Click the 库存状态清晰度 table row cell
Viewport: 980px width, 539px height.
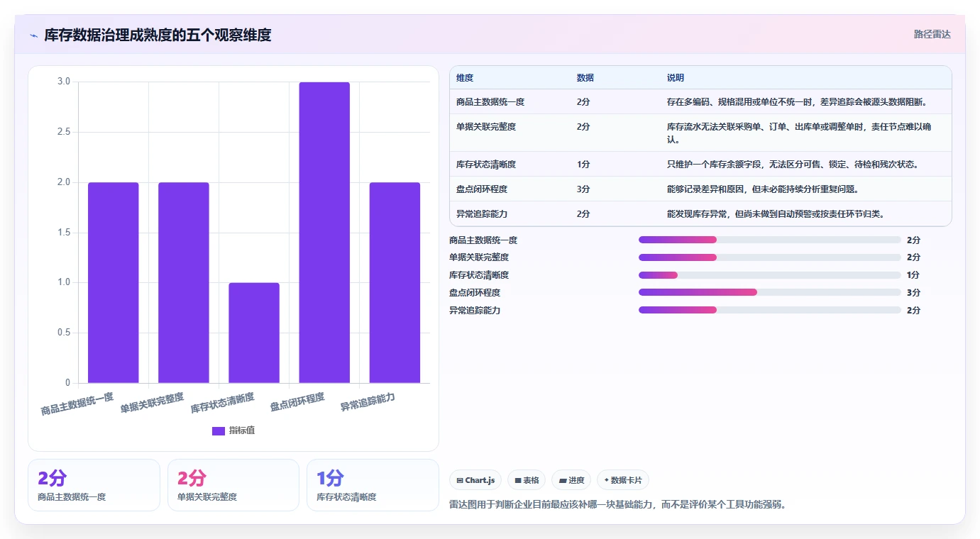pyautogui.click(x=486, y=165)
